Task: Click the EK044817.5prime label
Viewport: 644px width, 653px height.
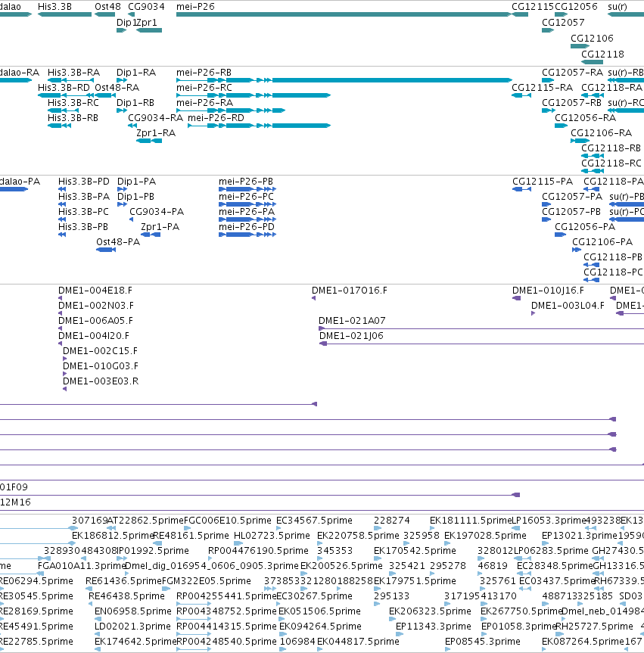Action: click(x=358, y=642)
